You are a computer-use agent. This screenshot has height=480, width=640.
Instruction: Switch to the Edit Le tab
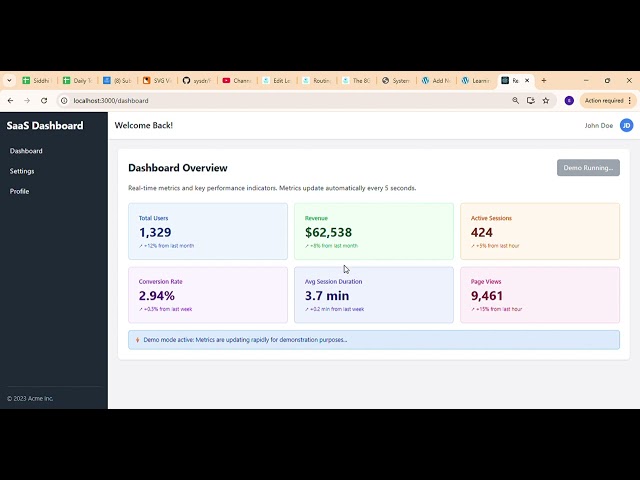(277, 81)
